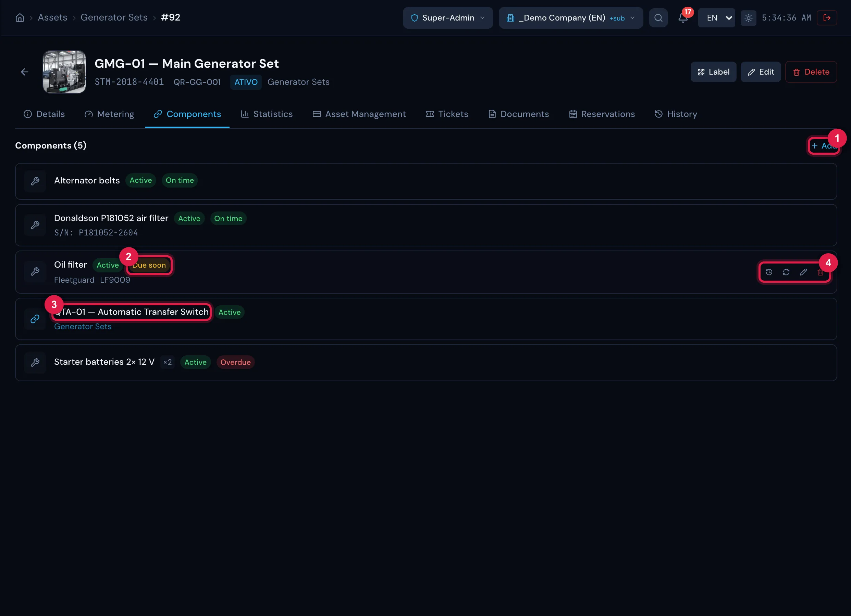This screenshot has height=616, width=851.
Task: Delete Oil filter with trash icon
Action: [820, 272]
